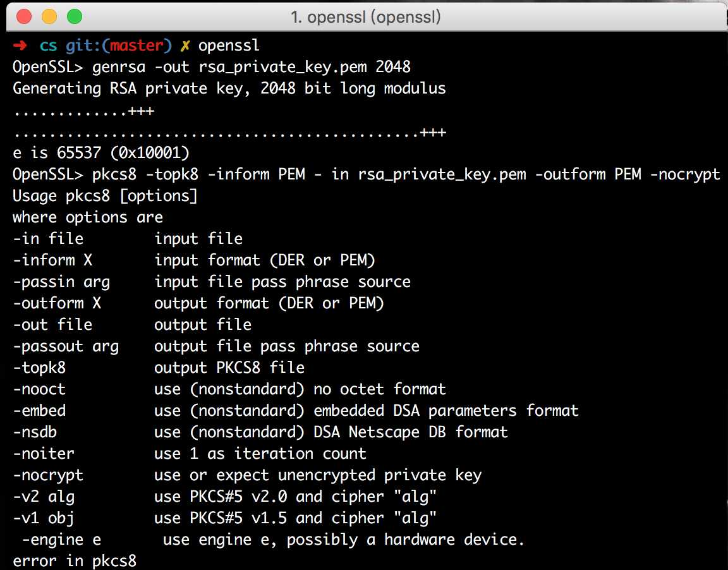Click the 'pkcs8' command after the second OpenSSL prompt
The width and height of the screenshot is (728, 570).
[x=114, y=174]
